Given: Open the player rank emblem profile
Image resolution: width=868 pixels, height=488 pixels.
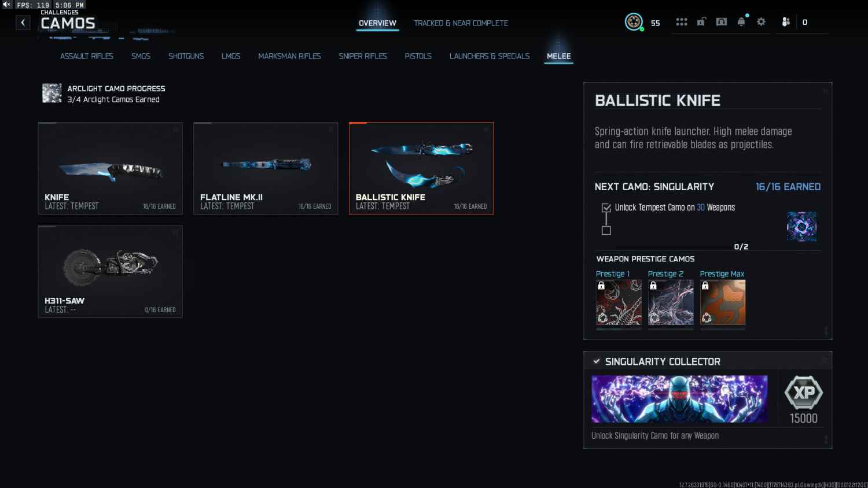Looking at the screenshot, I should (634, 22).
